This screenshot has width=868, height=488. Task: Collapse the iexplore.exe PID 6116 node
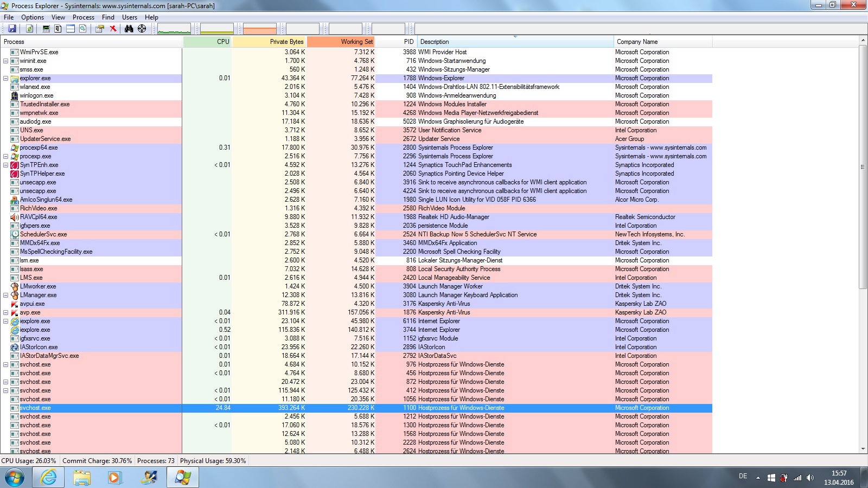tap(5, 321)
